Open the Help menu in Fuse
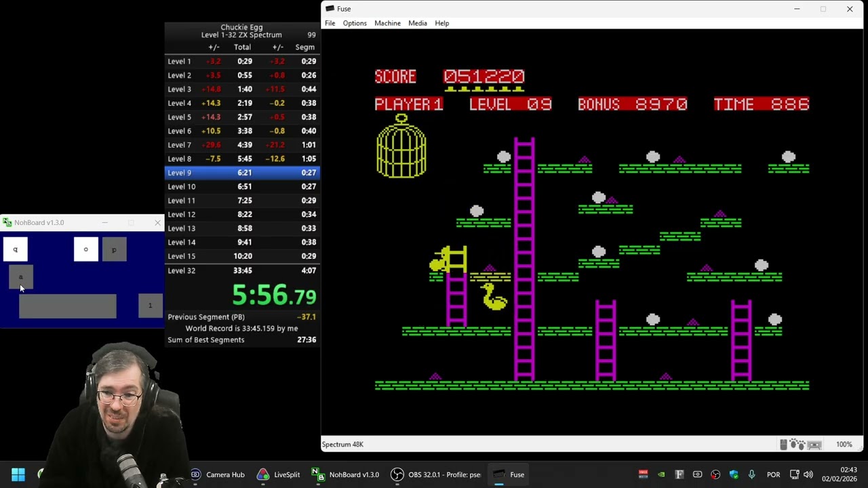 point(442,23)
